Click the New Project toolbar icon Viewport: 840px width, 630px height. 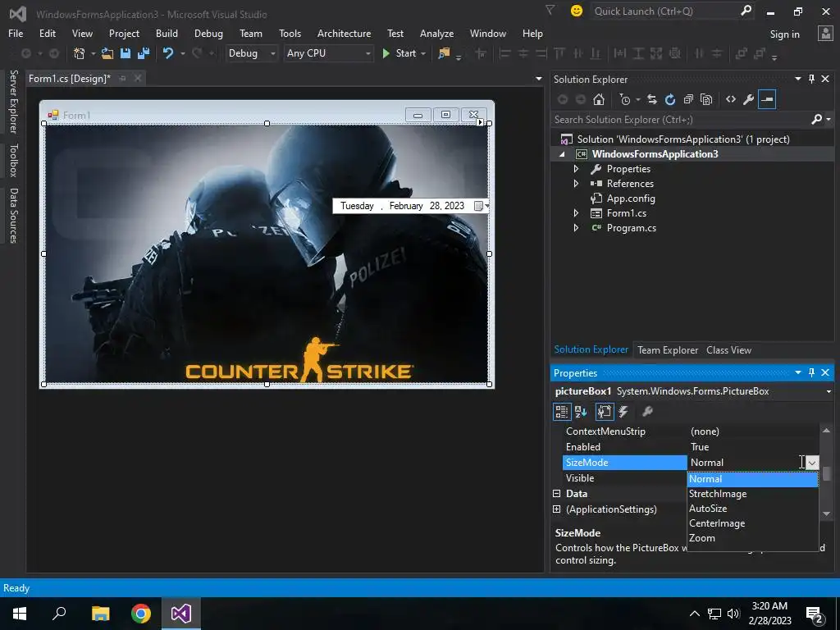pyautogui.click(x=80, y=53)
